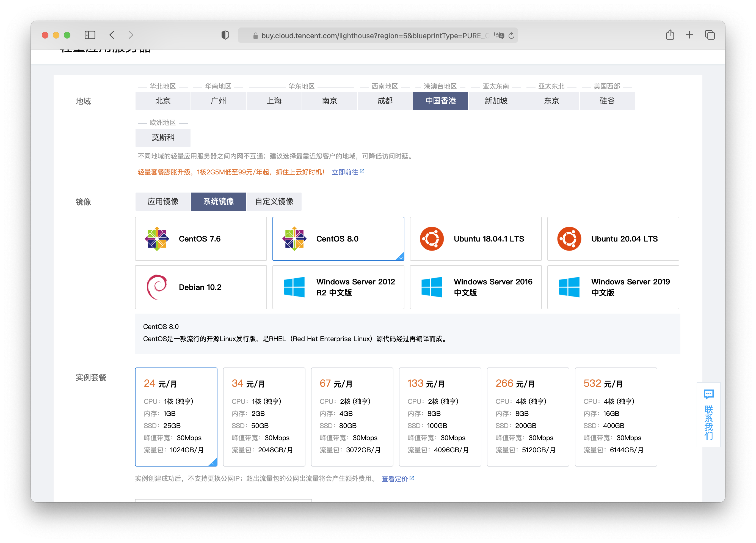
Task: Open a new tab with plus icon
Action: 689,35
